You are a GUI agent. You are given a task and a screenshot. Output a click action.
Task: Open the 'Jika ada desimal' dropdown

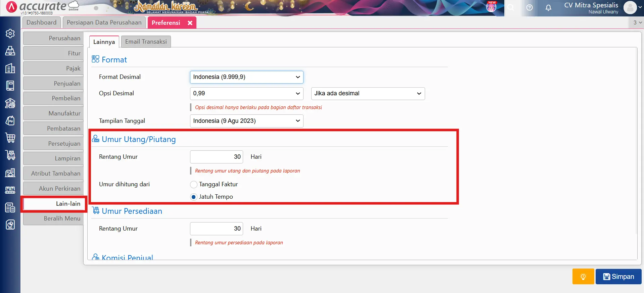pyautogui.click(x=368, y=94)
